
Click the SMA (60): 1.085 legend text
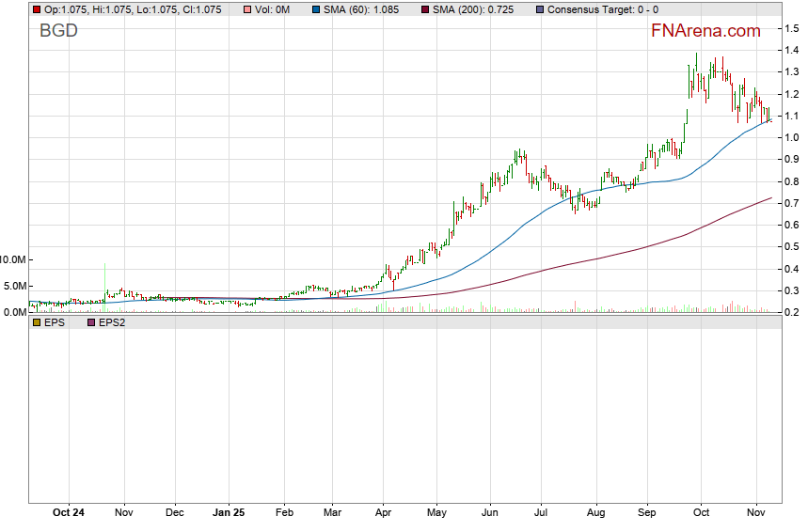[365, 9]
